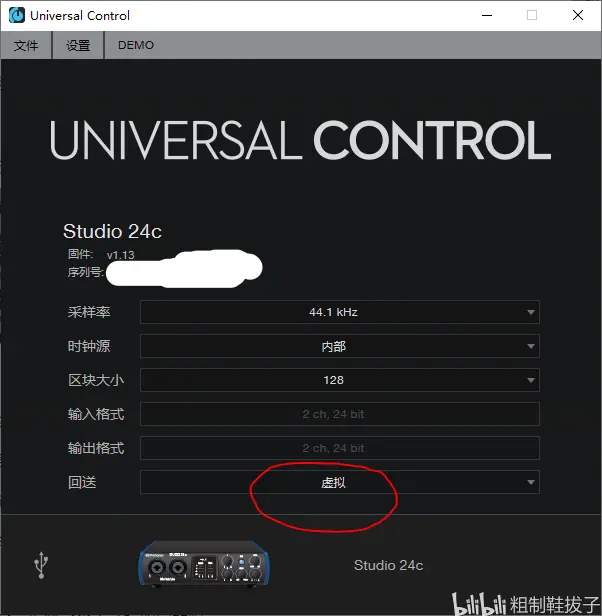Open the 设置 menu
The height and width of the screenshot is (616, 602).
click(78, 45)
